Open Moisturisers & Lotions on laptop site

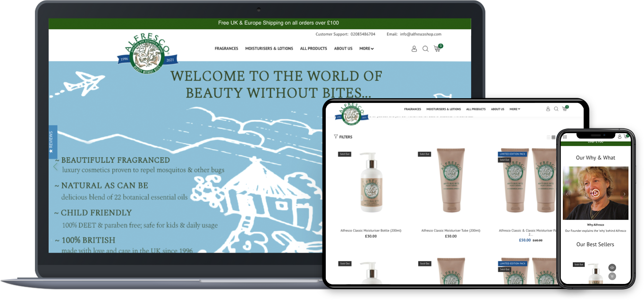pos(269,49)
